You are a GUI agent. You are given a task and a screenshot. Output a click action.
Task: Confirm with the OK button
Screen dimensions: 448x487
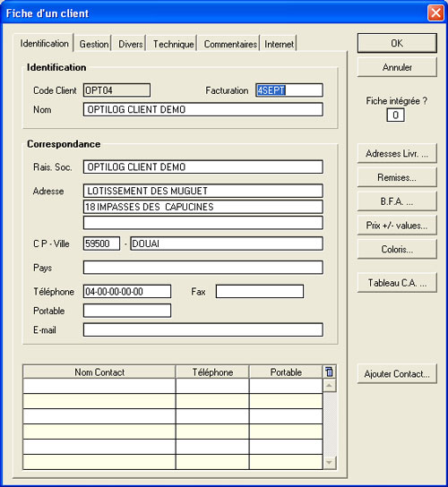point(397,43)
